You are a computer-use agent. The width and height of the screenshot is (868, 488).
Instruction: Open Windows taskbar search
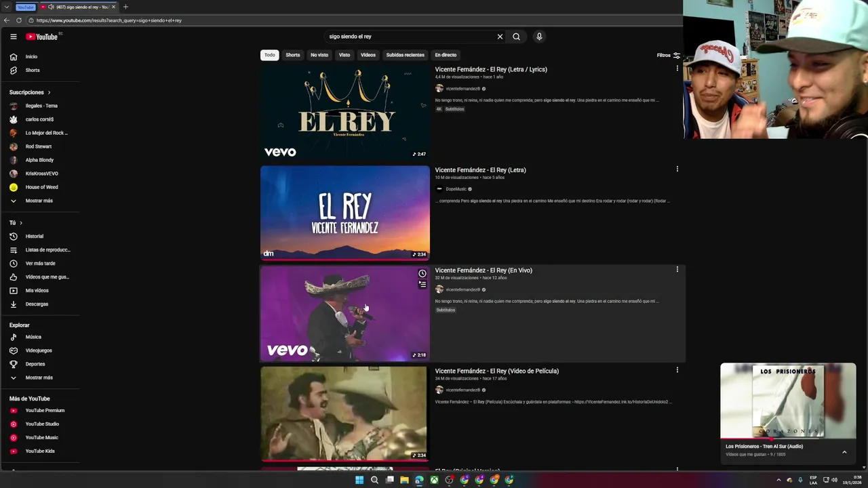coord(374,480)
